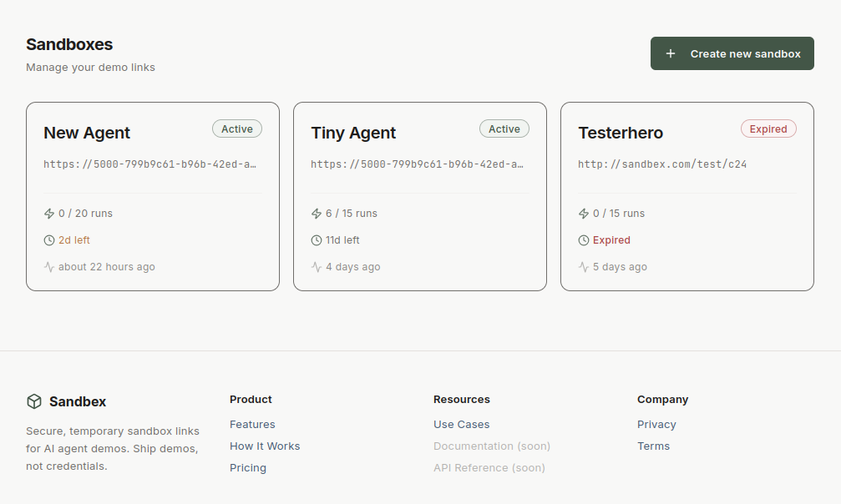Click the activity pulse icon on Testerhero card
The image size is (841, 504).
coord(584,267)
